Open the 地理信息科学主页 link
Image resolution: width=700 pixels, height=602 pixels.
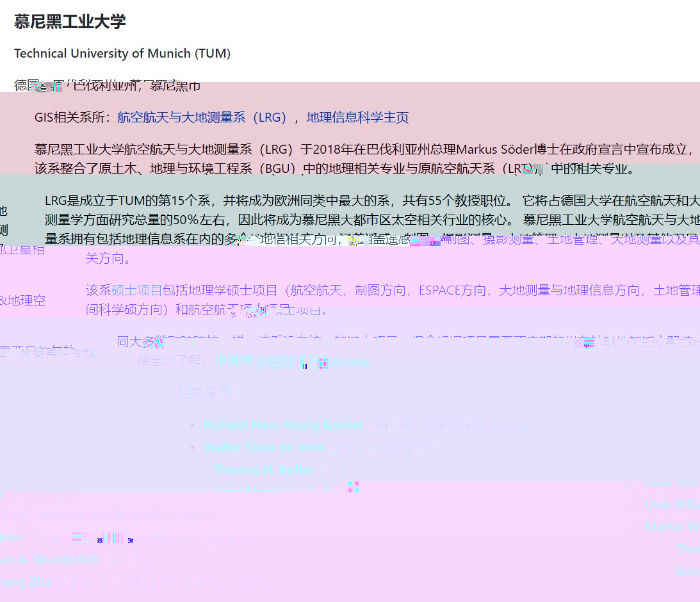[357, 117]
